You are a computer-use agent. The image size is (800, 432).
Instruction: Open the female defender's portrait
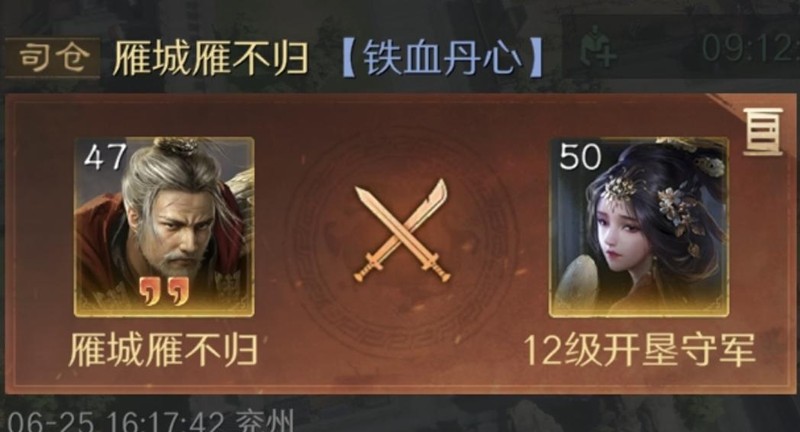click(x=638, y=227)
